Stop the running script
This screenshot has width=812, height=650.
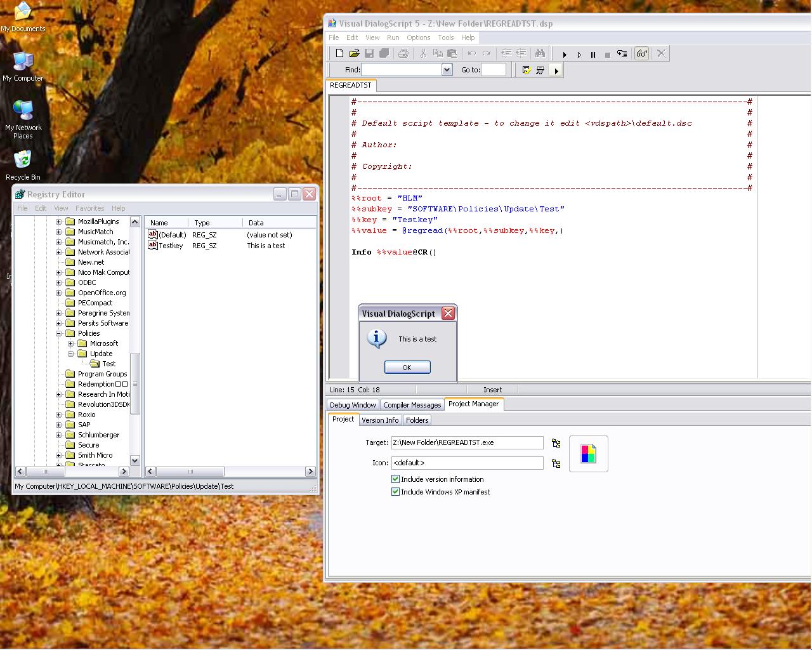[608, 55]
